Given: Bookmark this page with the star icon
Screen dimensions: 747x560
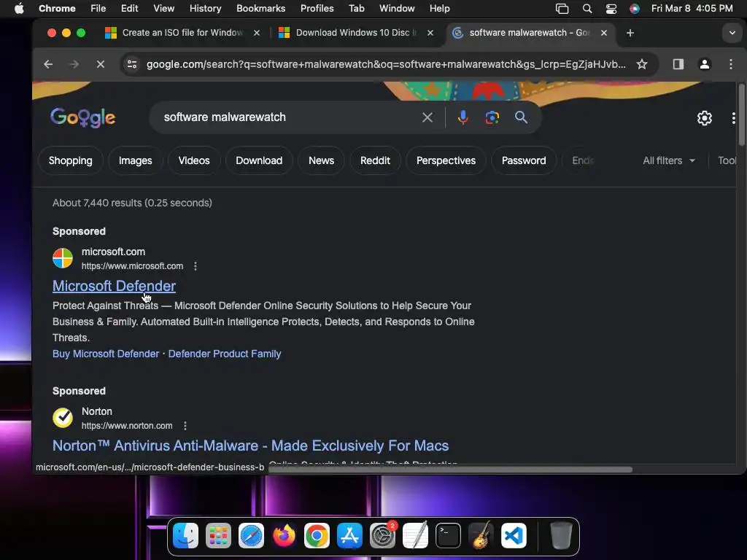Looking at the screenshot, I should click(x=642, y=64).
